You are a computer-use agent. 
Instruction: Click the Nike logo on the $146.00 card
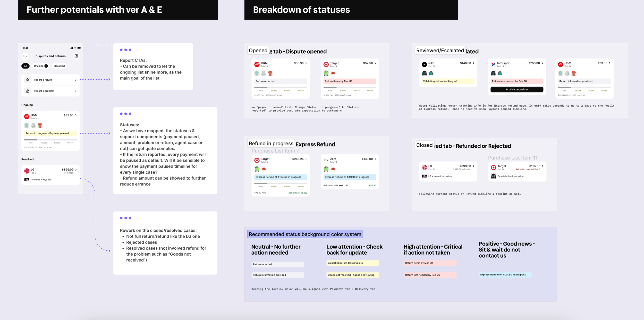tap(424, 64)
